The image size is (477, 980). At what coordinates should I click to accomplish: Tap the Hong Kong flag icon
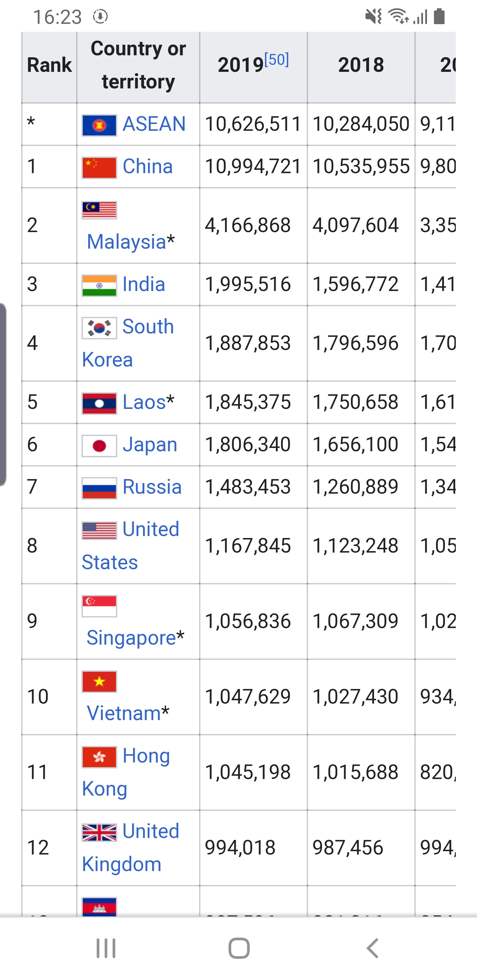99,757
